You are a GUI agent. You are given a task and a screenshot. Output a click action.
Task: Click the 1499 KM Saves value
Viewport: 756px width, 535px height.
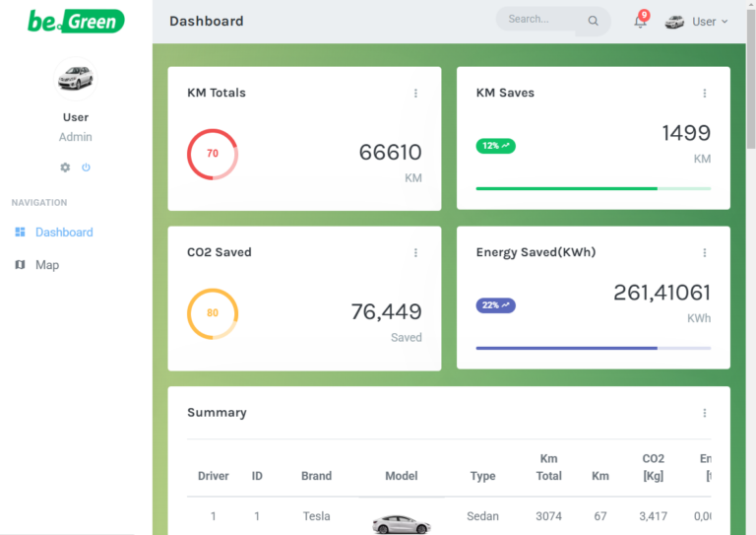(686, 133)
